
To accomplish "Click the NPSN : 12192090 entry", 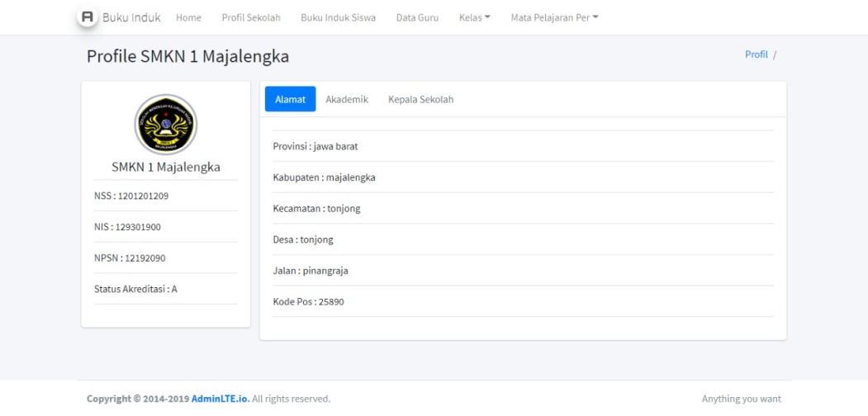I will [x=165, y=258].
